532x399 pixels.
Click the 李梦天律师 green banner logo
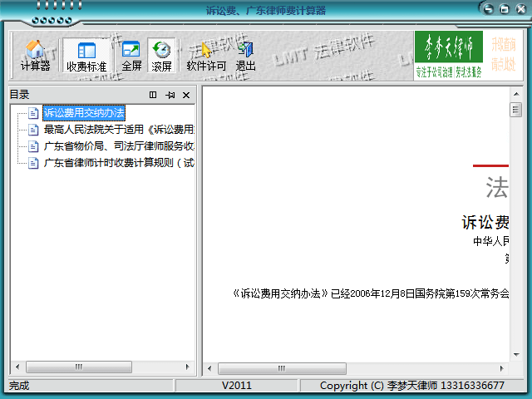[x=448, y=55]
